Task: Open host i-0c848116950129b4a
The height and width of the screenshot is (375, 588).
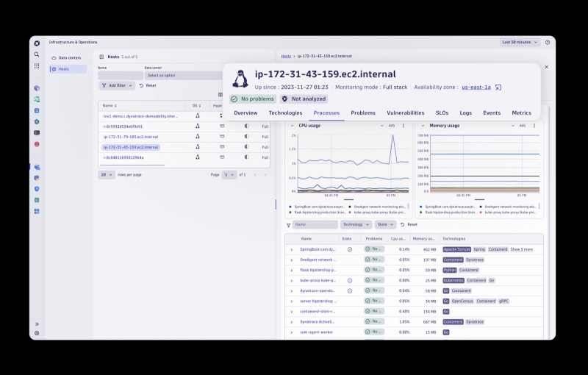Action: point(123,158)
